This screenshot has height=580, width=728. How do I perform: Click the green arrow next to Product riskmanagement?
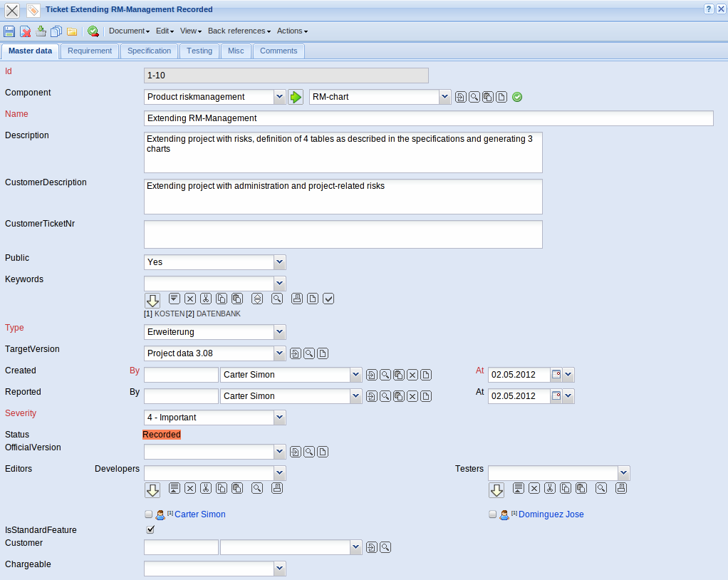click(x=296, y=97)
